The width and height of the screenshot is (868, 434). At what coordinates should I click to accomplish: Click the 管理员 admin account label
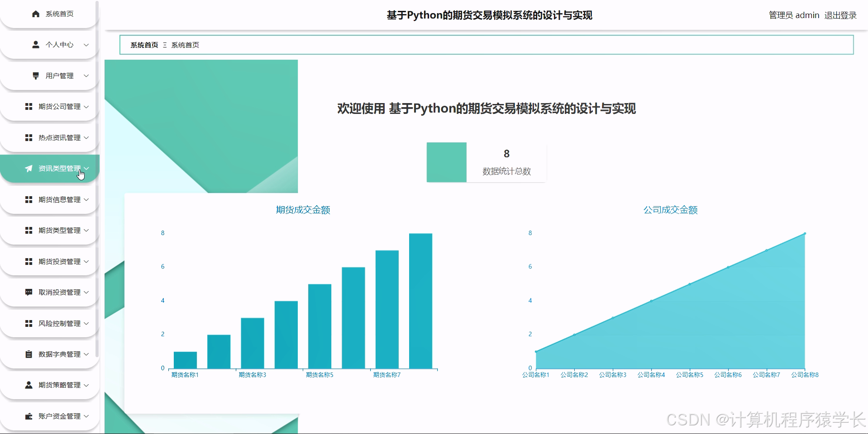(x=794, y=15)
